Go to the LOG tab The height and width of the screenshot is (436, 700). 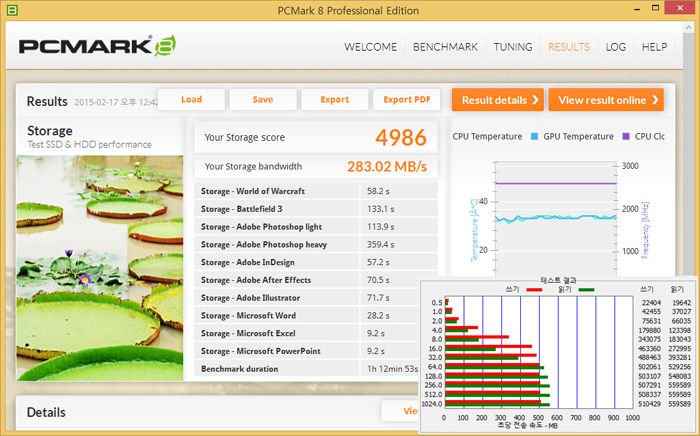616,47
